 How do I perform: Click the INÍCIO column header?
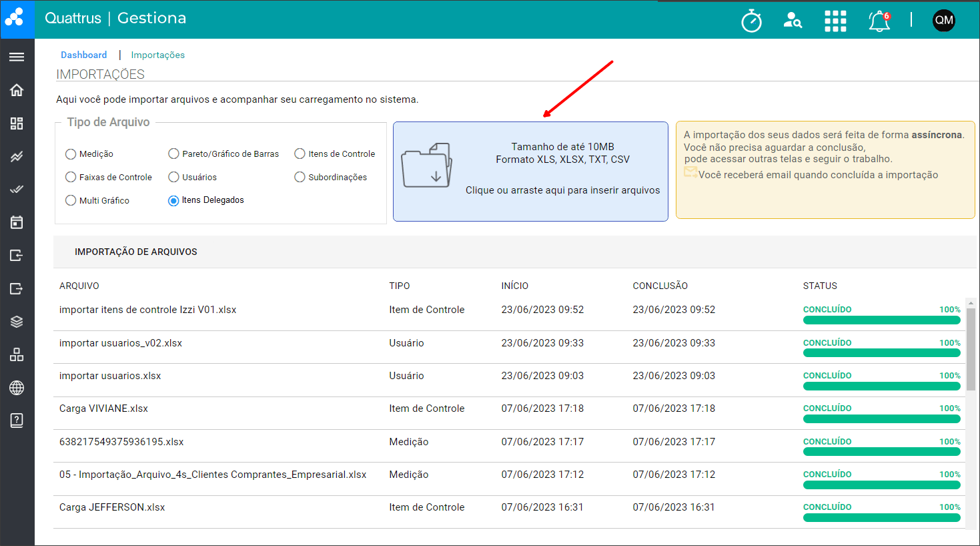coord(515,286)
